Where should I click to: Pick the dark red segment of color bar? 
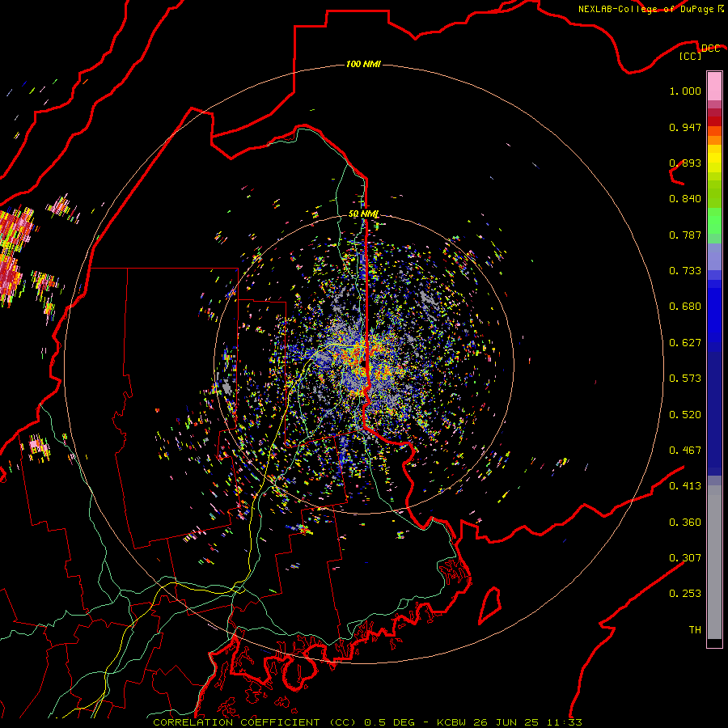pyautogui.click(x=714, y=121)
